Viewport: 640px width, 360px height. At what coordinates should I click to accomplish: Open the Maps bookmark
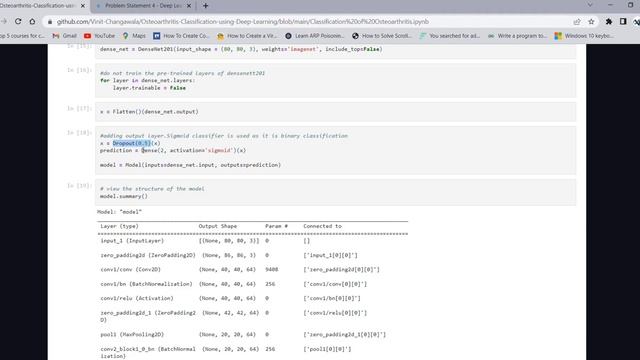click(134, 36)
